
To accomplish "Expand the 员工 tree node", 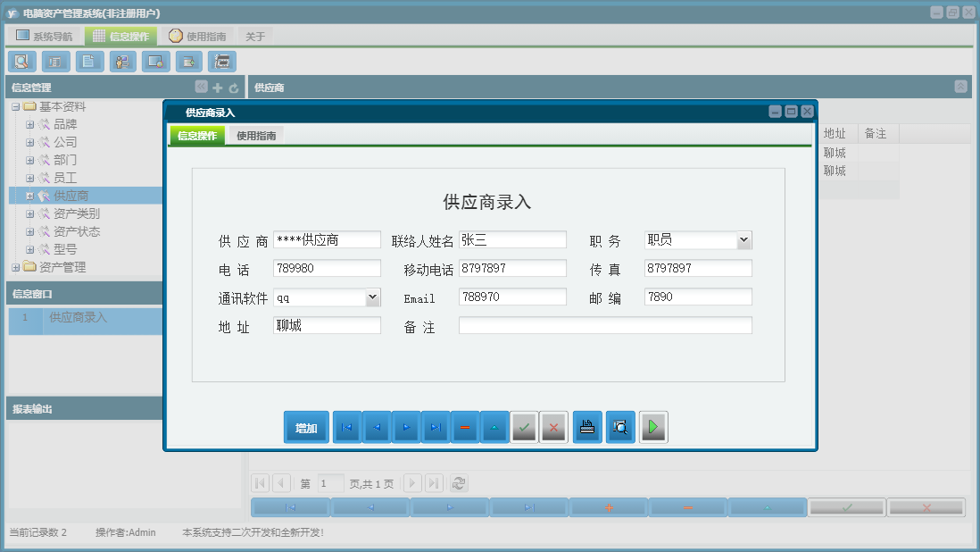I will pyautogui.click(x=29, y=178).
